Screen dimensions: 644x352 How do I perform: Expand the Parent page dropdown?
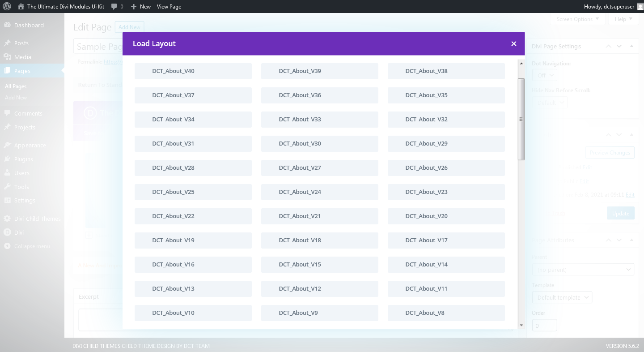(x=583, y=270)
